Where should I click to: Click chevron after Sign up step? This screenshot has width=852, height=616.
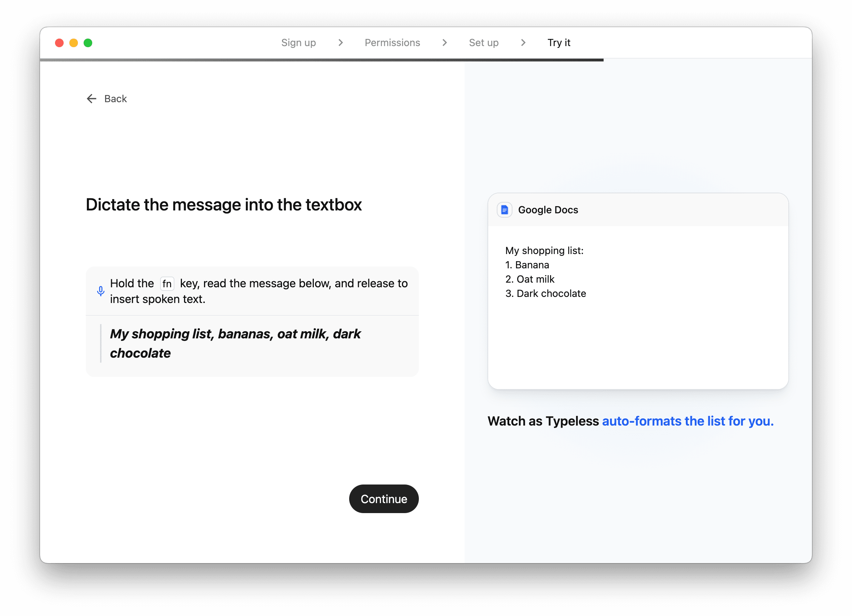click(340, 43)
